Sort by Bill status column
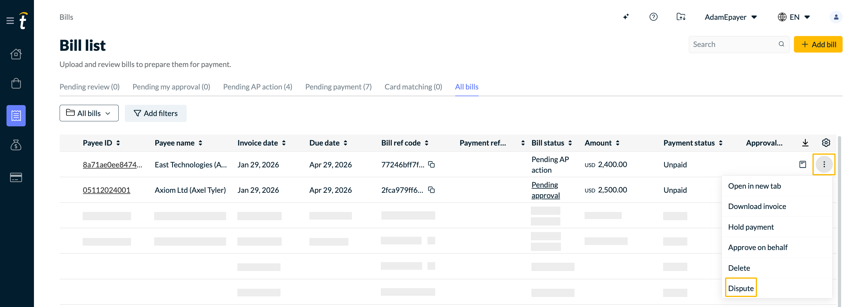The width and height of the screenshot is (868, 307). 570,143
